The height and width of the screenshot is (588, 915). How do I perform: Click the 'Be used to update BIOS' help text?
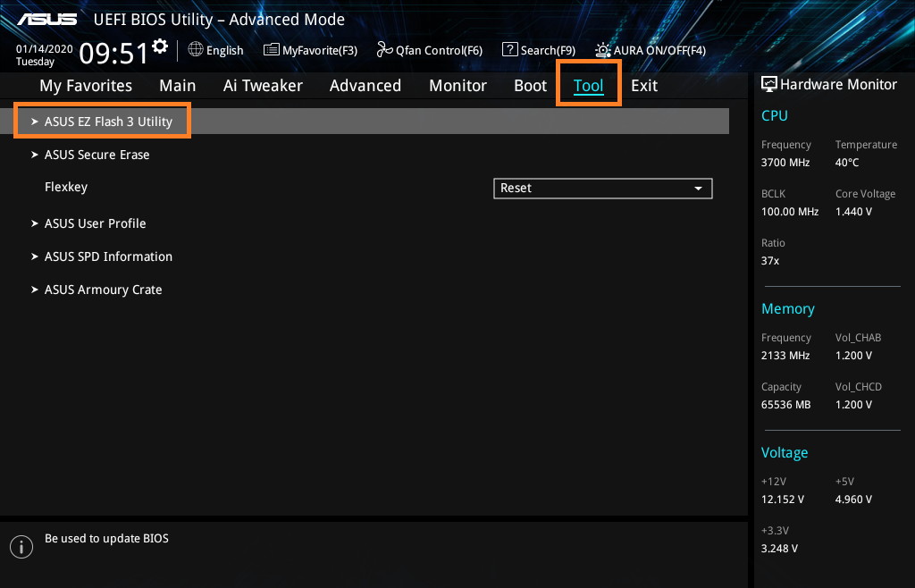(107, 539)
